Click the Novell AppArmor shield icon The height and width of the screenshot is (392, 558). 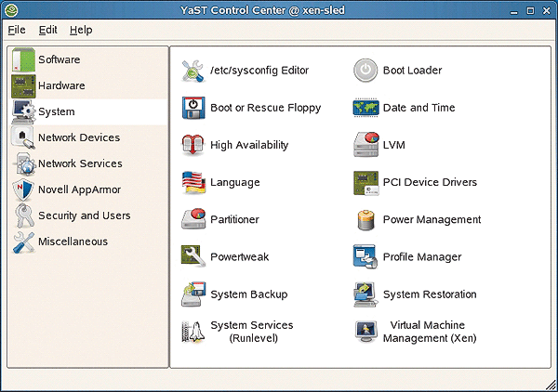(x=23, y=189)
